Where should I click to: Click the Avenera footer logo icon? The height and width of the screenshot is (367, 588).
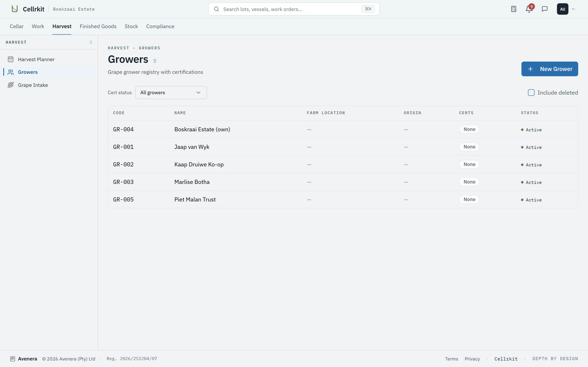(13, 359)
